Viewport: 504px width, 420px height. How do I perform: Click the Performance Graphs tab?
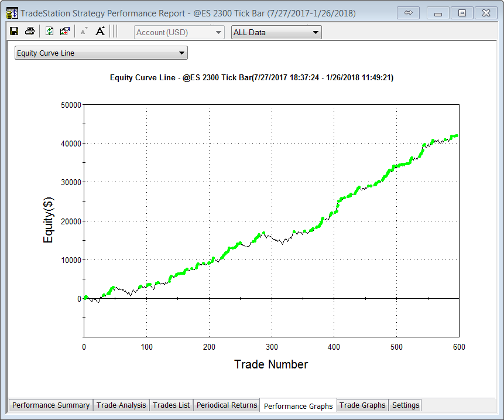click(298, 406)
